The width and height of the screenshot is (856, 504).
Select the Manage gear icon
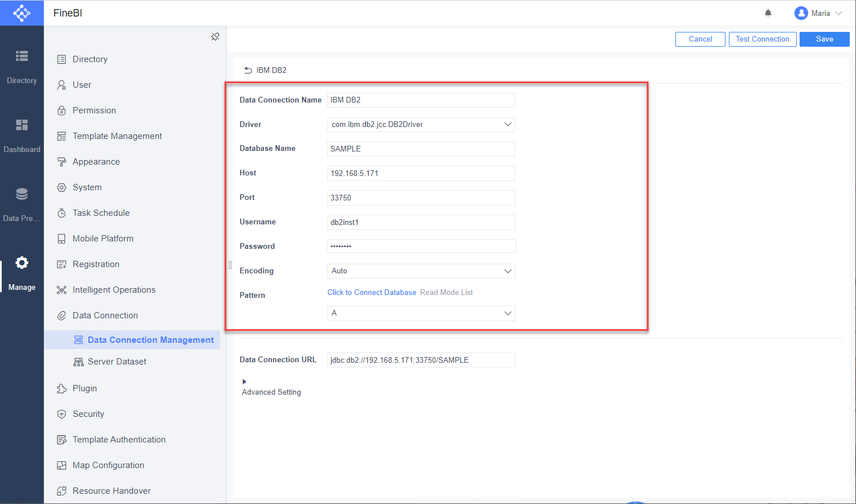click(x=22, y=263)
